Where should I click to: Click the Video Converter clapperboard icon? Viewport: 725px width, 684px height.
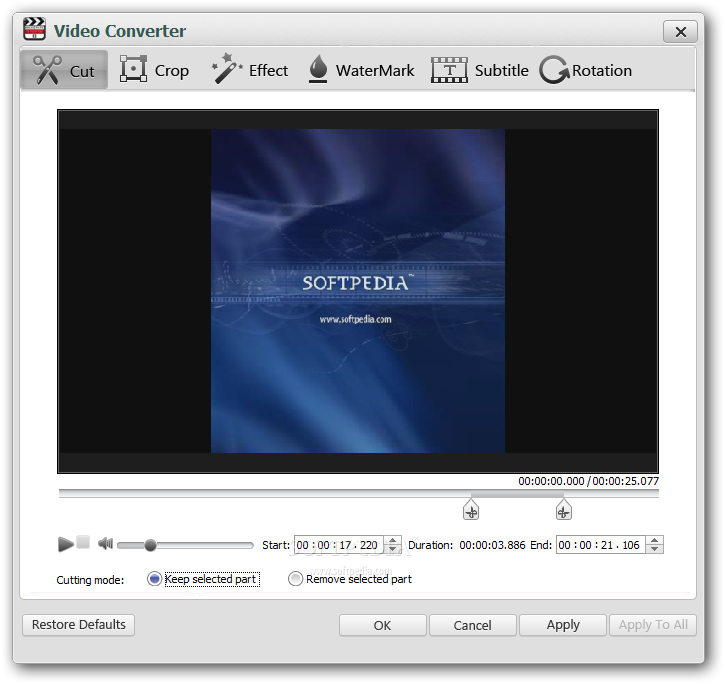coord(34,29)
